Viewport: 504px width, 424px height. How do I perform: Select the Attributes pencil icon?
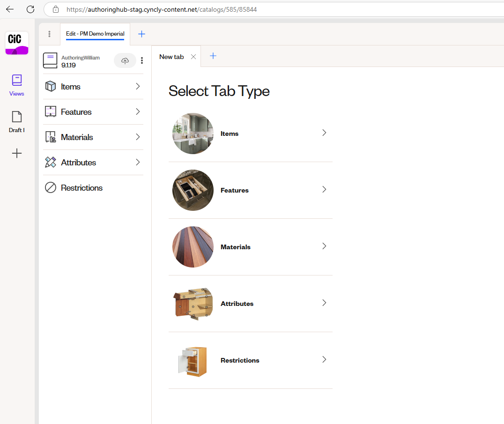pos(50,162)
